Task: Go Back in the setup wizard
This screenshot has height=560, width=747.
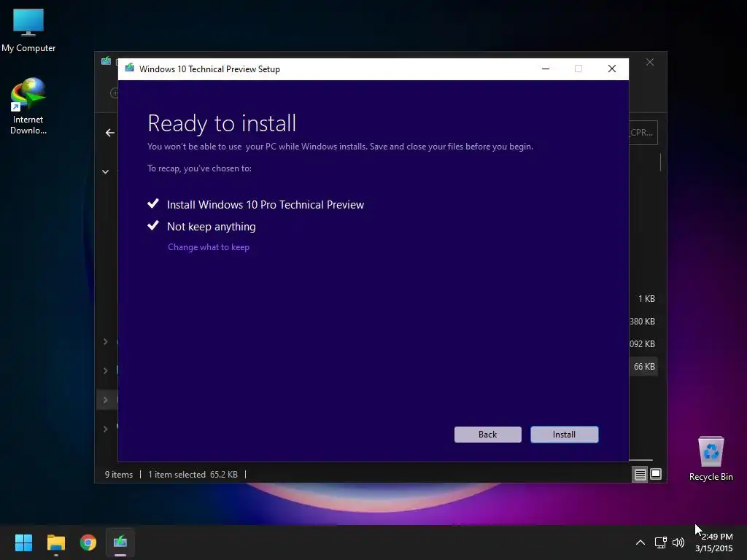Action: click(x=487, y=435)
